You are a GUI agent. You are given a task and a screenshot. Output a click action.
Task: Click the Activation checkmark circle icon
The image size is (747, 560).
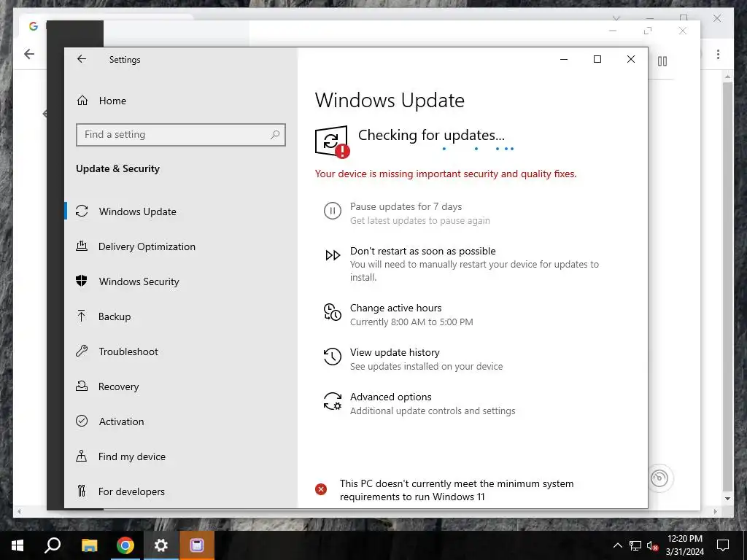pos(82,421)
